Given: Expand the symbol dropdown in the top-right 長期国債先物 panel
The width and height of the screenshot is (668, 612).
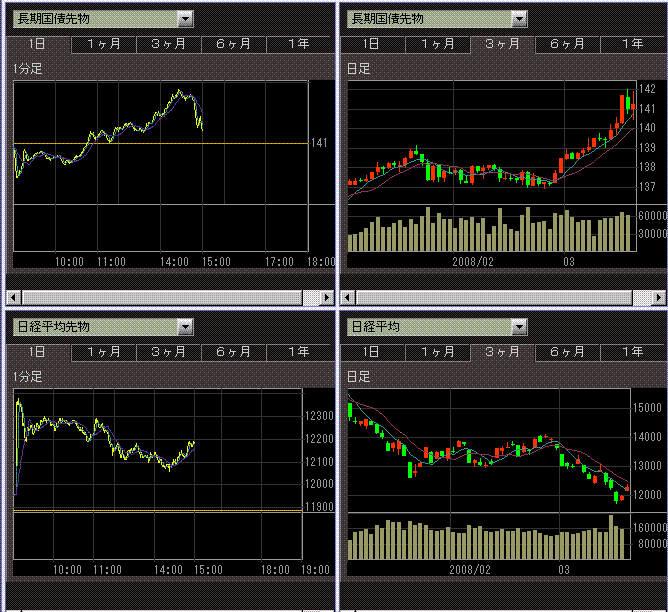Looking at the screenshot, I should click(x=518, y=19).
